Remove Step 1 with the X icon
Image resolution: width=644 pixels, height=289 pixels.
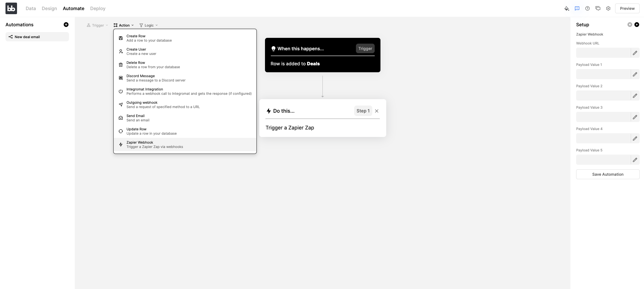point(377,111)
